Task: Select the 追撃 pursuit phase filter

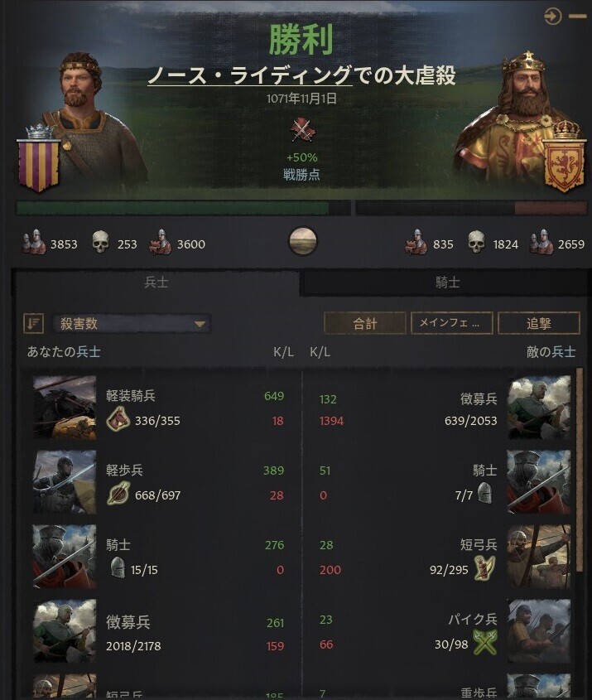Action: [x=539, y=323]
